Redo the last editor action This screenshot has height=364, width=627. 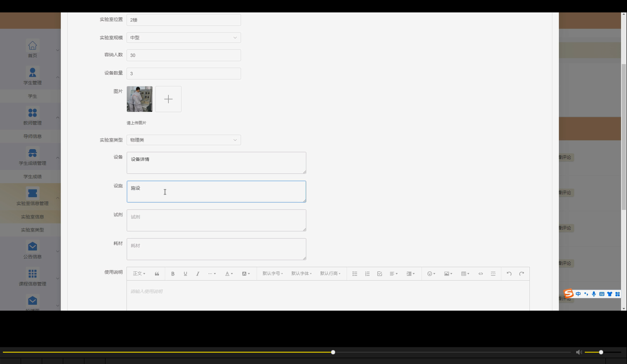point(522,274)
